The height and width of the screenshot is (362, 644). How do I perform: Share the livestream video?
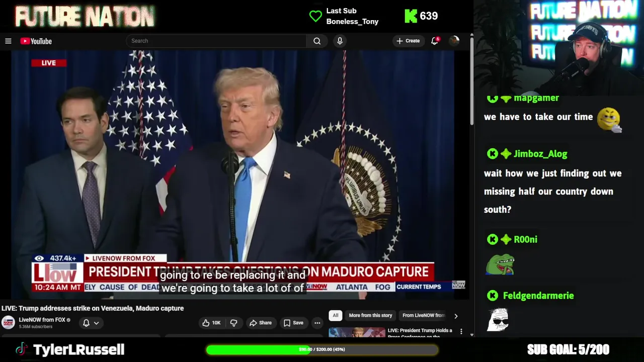(261, 323)
